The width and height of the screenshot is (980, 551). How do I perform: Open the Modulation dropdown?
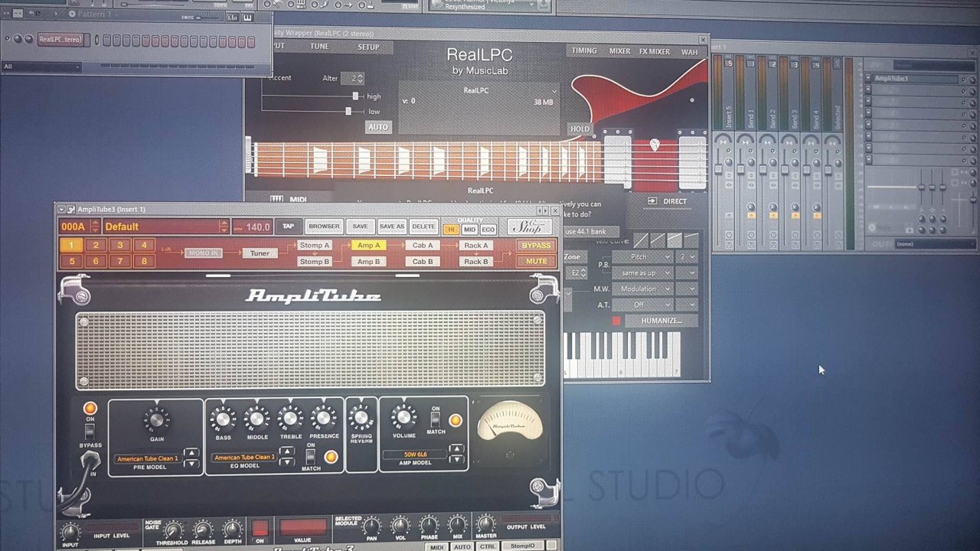[642, 289]
